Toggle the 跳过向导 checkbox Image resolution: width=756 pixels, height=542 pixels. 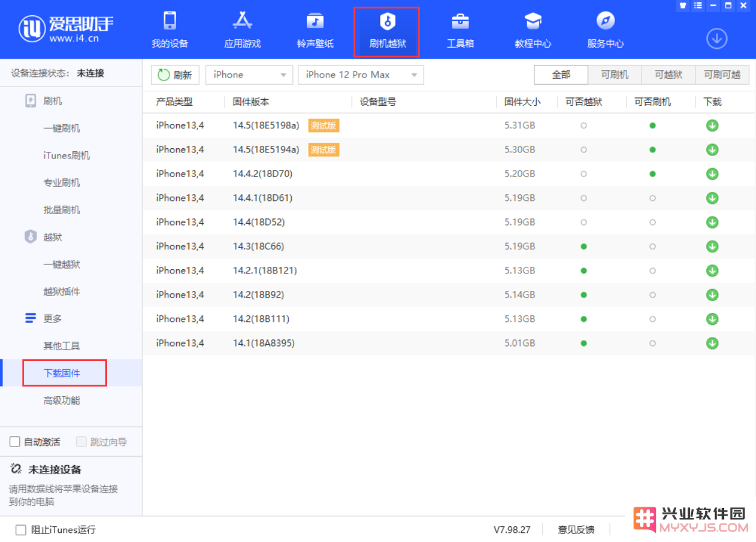(x=82, y=442)
